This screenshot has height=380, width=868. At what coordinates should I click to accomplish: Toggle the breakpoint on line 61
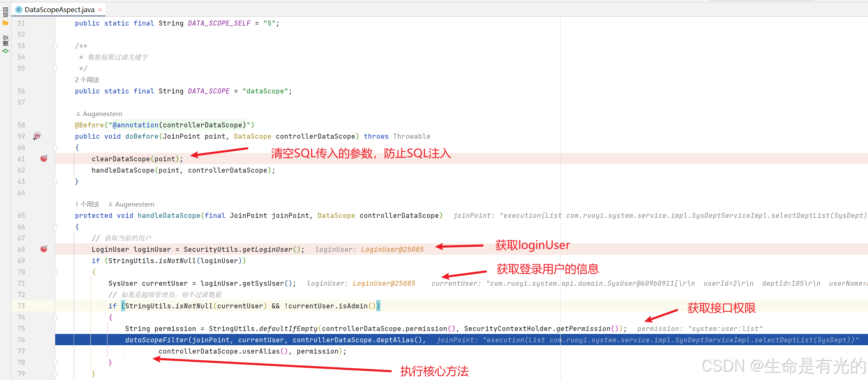point(44,158)
